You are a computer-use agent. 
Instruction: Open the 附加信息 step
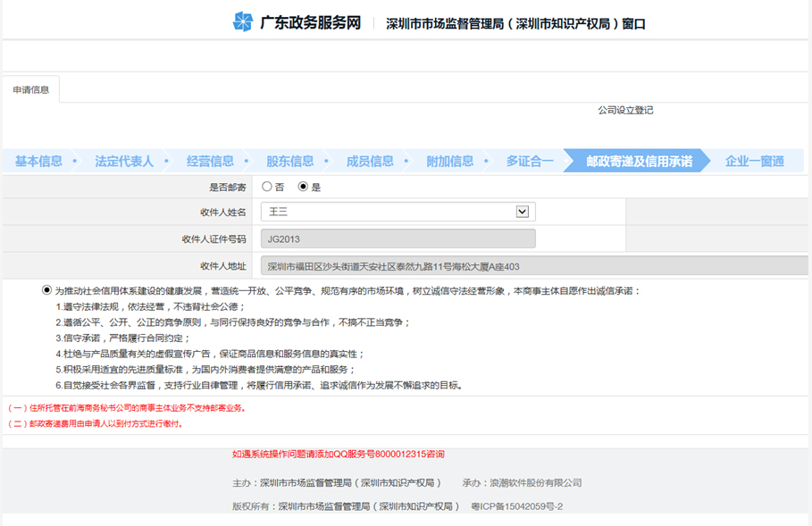coord(449,162)
